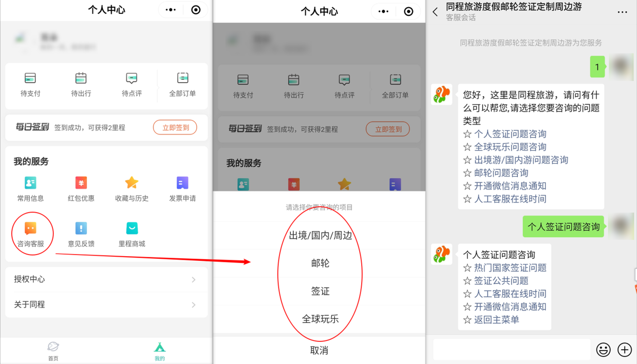
Task: Open chat options three-dot menu
Action: tap(622, 12)
